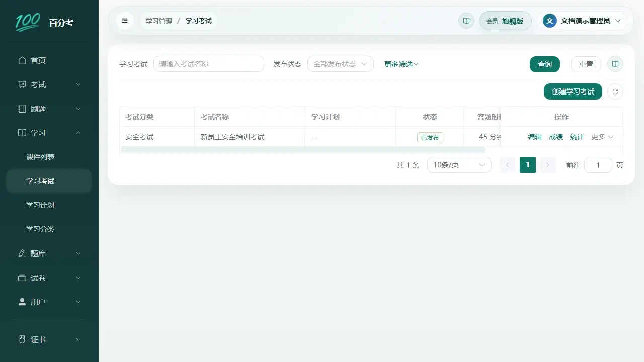The height and width of the screenshot is (362, 644).
Task: Expand 更多筛选 filter options
Action: tap(401, 64)
